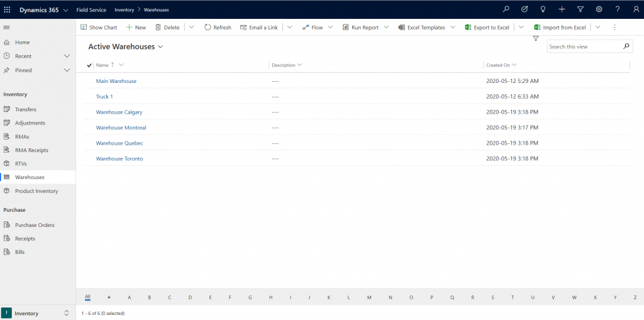Open the Main Warehouse record
644x320 pixels.
pyautogui.click(x=116, y=81)
